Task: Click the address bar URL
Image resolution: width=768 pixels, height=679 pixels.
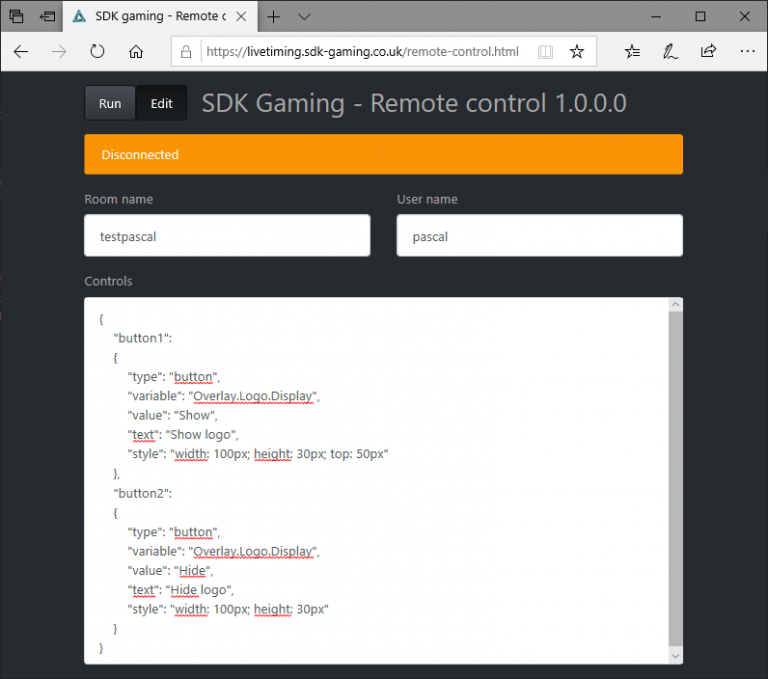Action: point(362,51)
